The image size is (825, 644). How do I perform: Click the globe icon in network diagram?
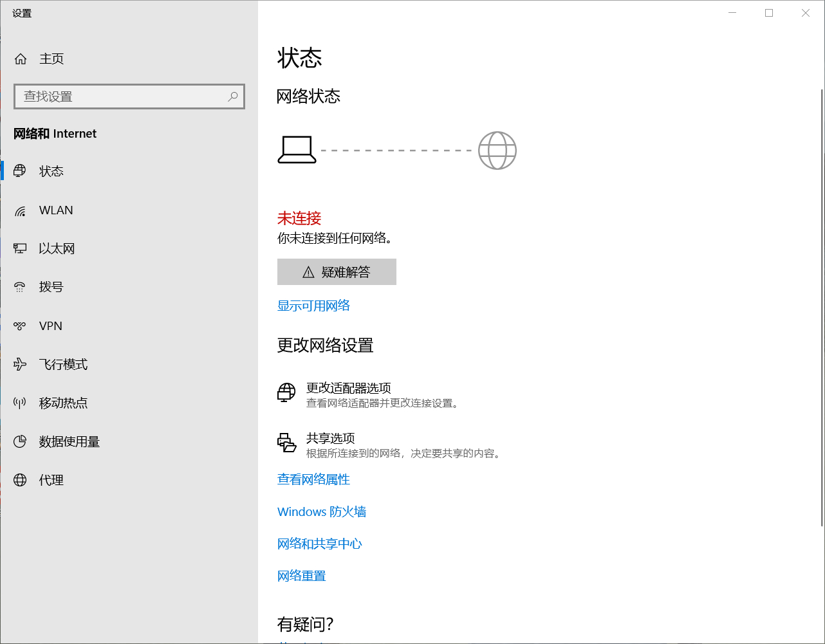497,151
